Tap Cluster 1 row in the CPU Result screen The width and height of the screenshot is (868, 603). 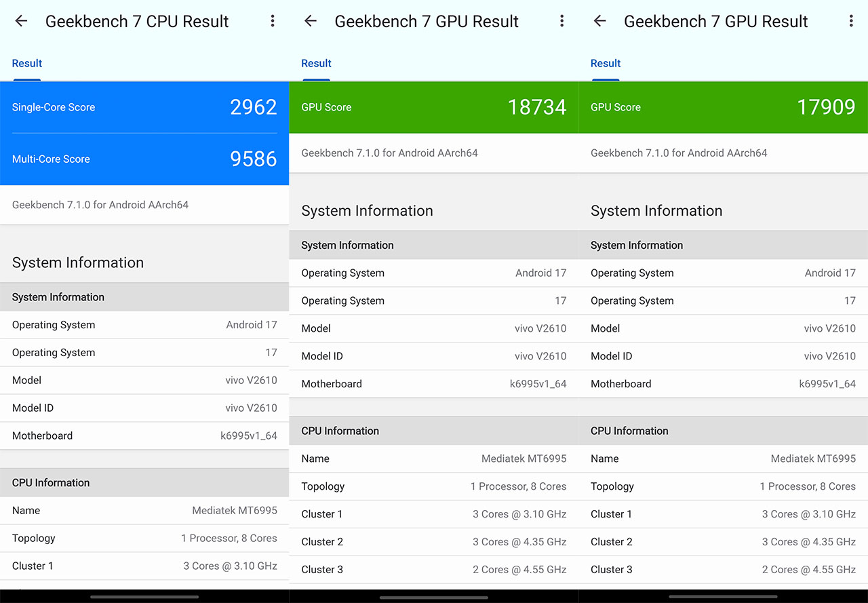tap(144, 566)
